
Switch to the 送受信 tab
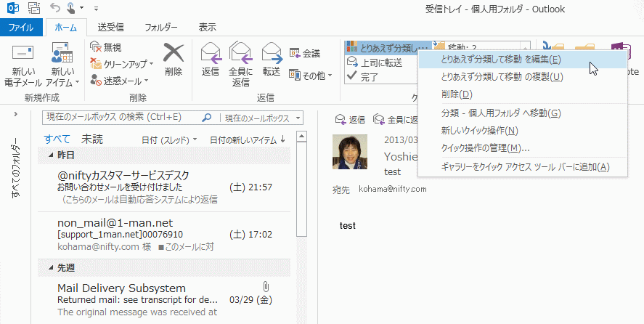(111, 28)
